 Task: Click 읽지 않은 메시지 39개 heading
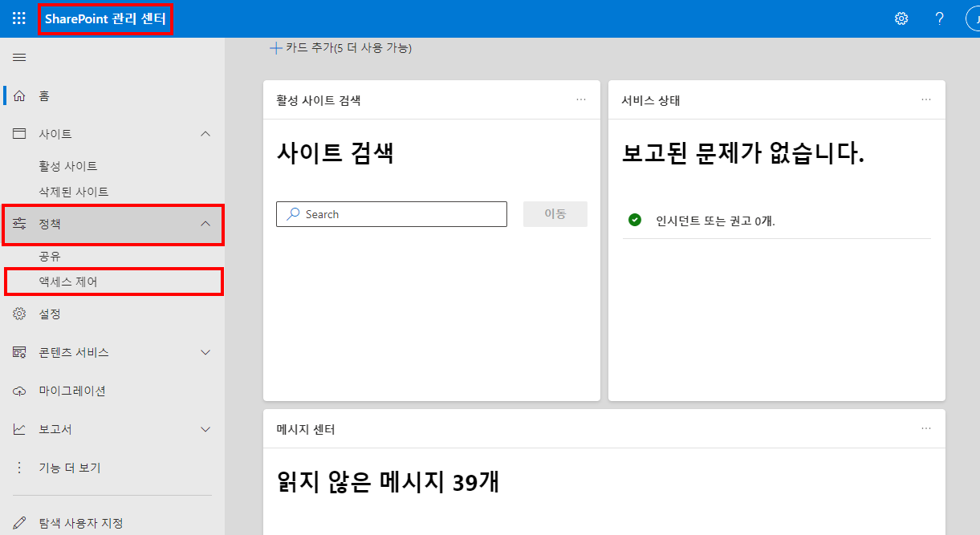(x=388, y=481)
